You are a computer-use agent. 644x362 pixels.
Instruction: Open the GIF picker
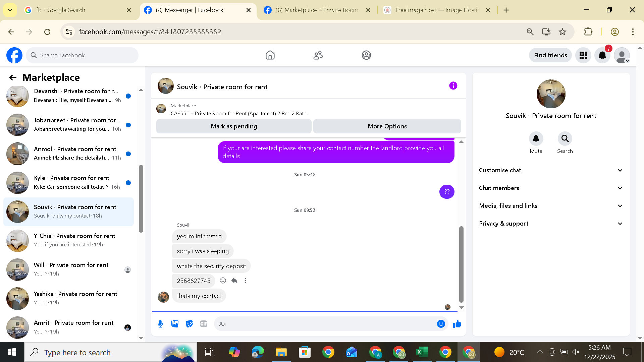(x=204, y=324)
